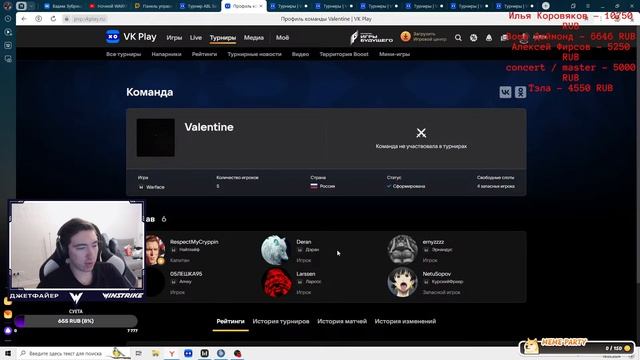The width and height of the screenshot is (640, 360).
Task: Open the red-black app icon in taskbar
Action: [238, 353]
